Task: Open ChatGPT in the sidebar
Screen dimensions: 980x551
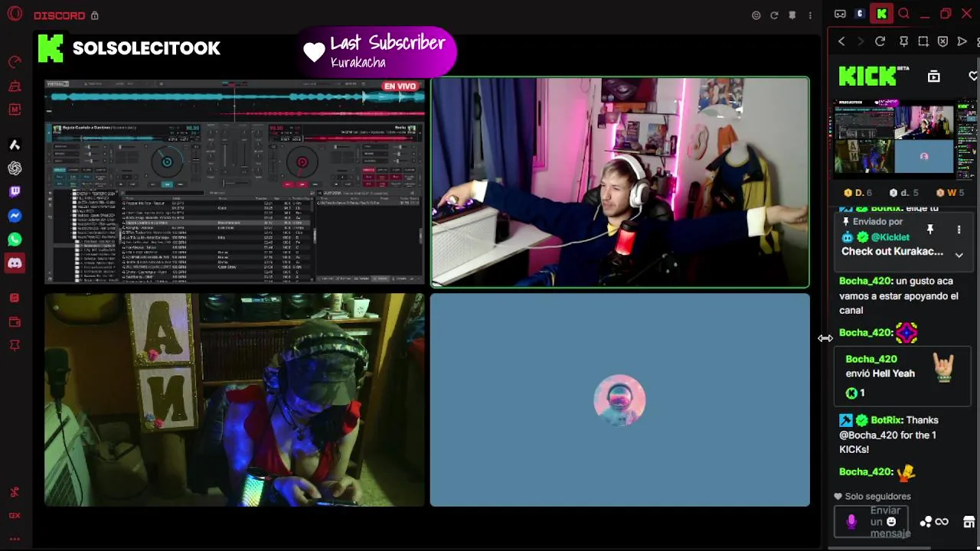Action: (x=15, y=168)
